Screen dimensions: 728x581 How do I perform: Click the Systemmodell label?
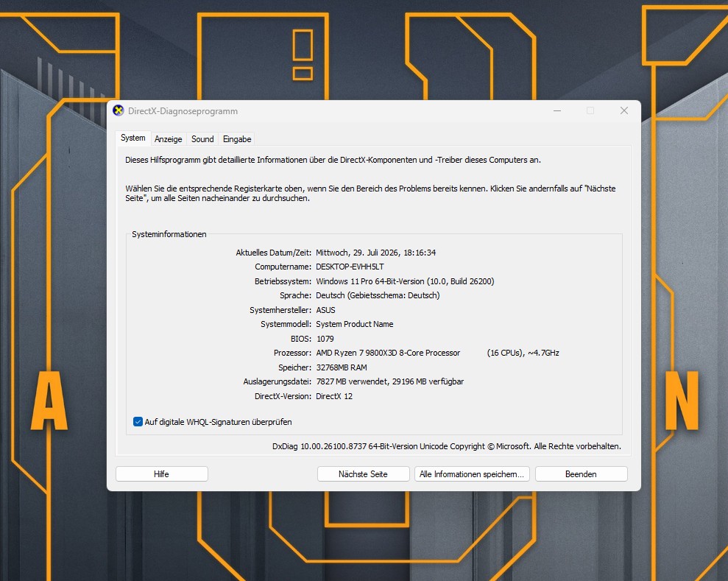(x=286, y=324)
